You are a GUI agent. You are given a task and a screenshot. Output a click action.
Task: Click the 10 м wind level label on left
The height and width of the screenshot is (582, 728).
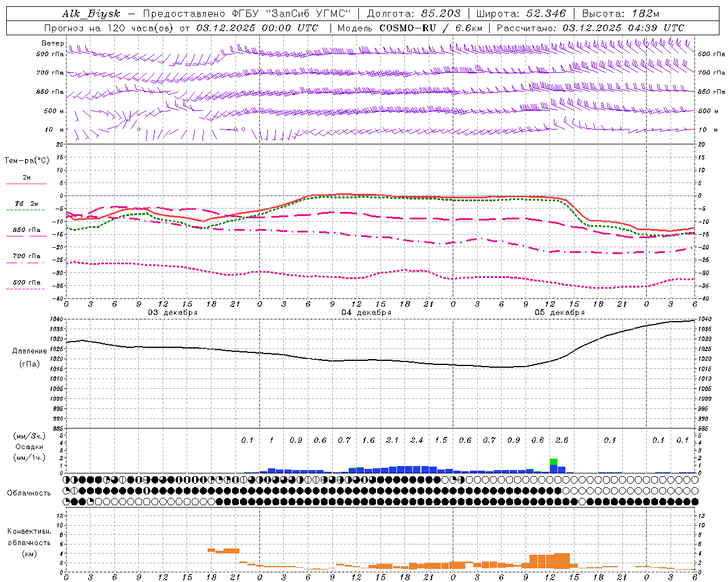pyautogui.click(x=54, y=130)
